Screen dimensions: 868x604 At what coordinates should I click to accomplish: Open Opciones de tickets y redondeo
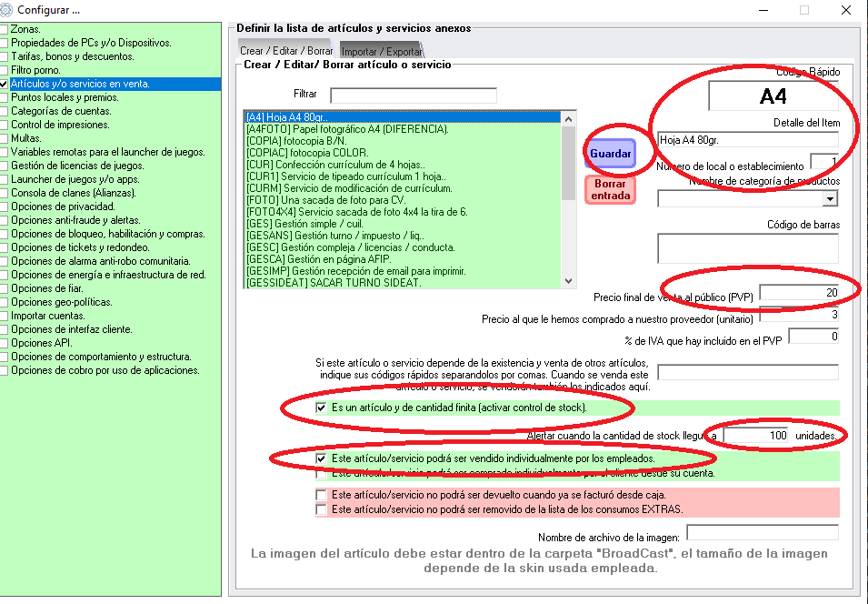point(80,247)
